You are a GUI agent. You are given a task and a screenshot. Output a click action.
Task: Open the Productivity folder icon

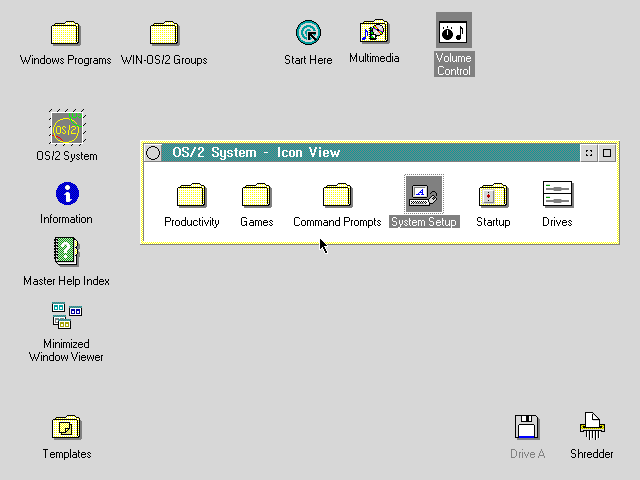191,195
